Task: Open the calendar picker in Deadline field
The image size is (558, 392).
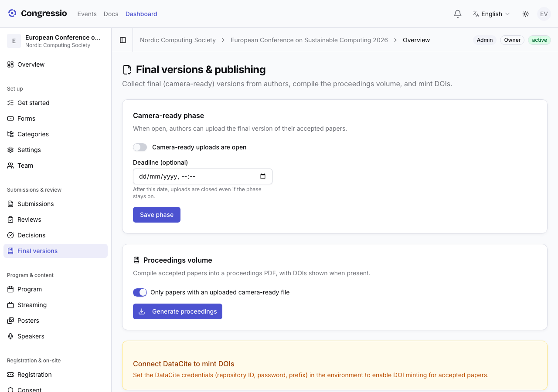Action: click(263, 176)
